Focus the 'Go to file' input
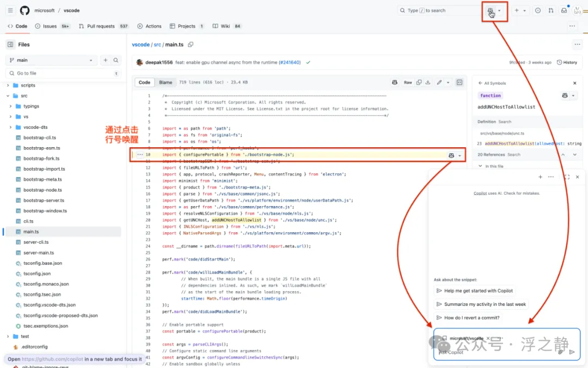 coord(63,73)
